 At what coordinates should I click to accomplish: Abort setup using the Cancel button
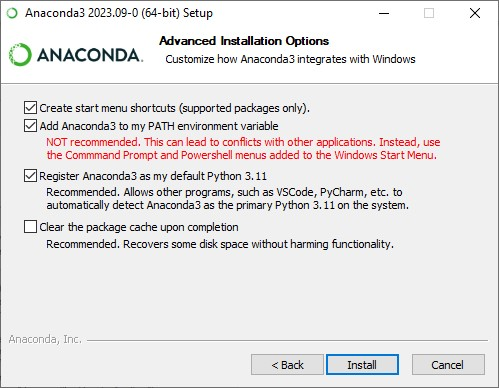pos(448,365)
